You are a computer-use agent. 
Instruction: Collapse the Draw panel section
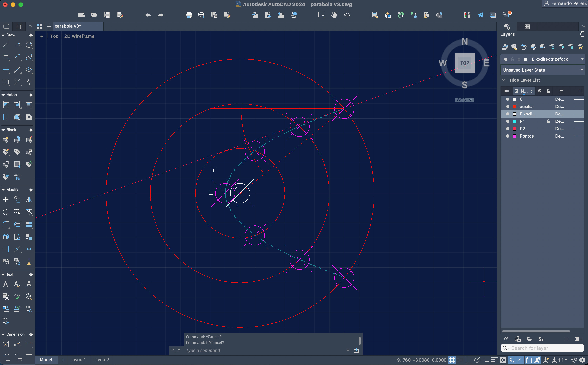coord(3,35)
